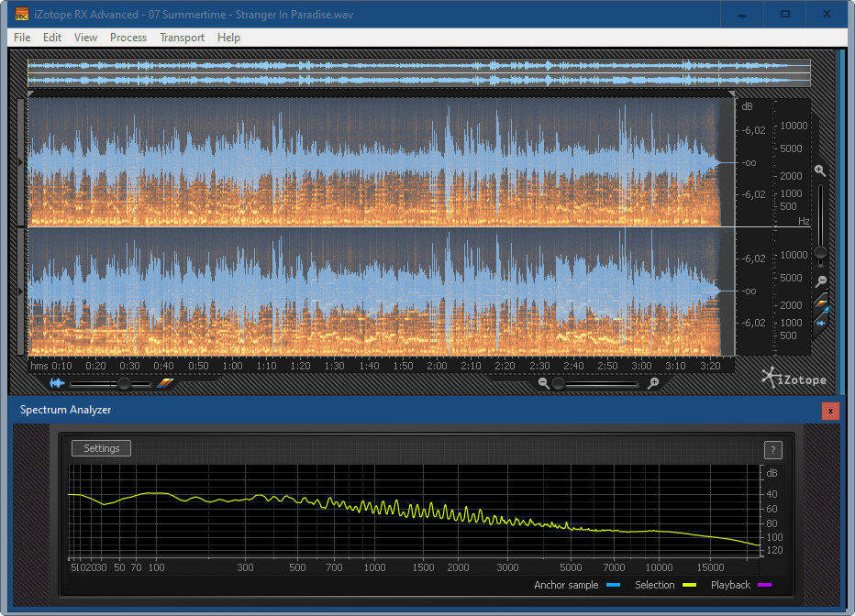Adjust the waveform/spectrogram blend slider
855x616 pixels.
tap(124, 384)
